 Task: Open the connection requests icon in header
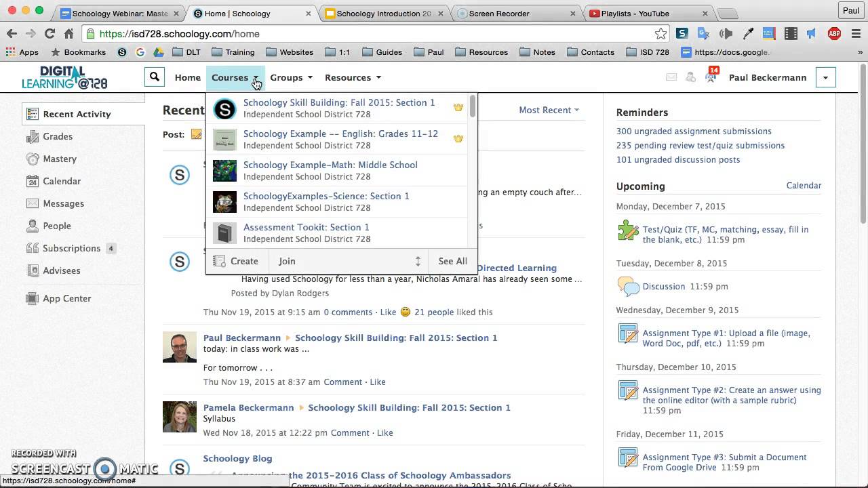pos(691,77)
